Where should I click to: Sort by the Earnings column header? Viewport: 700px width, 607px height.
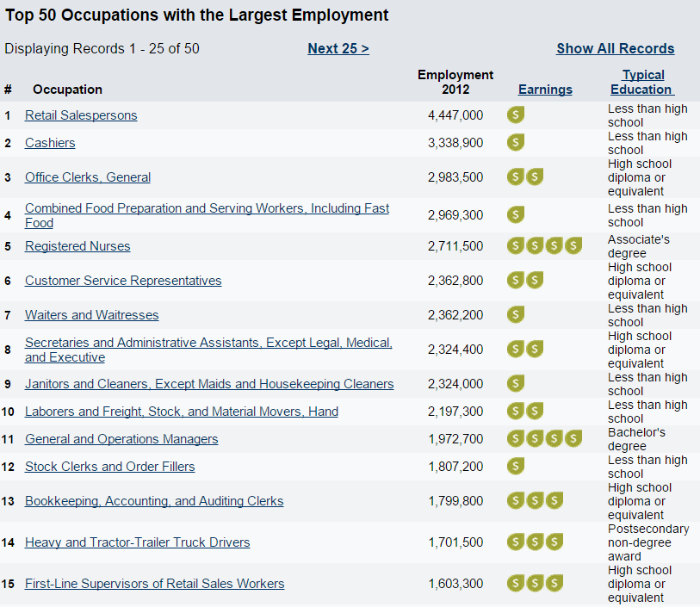coord(545,90)
